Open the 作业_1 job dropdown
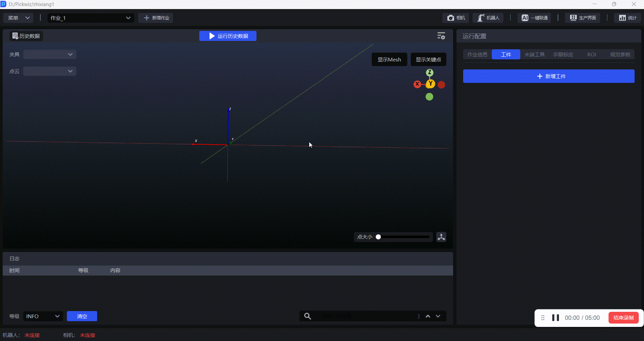Screen dimensions: 644x341 pos(90,18)
